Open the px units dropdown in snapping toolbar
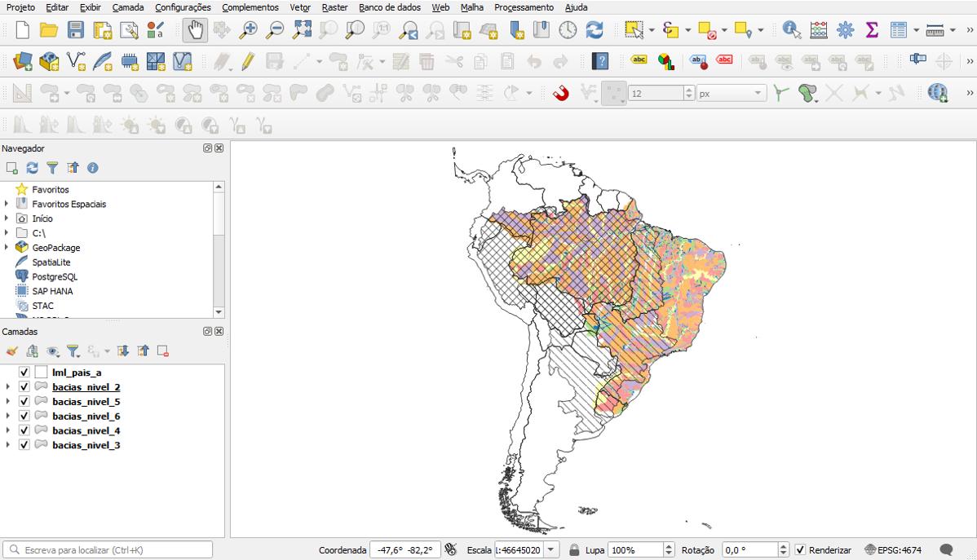 [x=758, y=93]
